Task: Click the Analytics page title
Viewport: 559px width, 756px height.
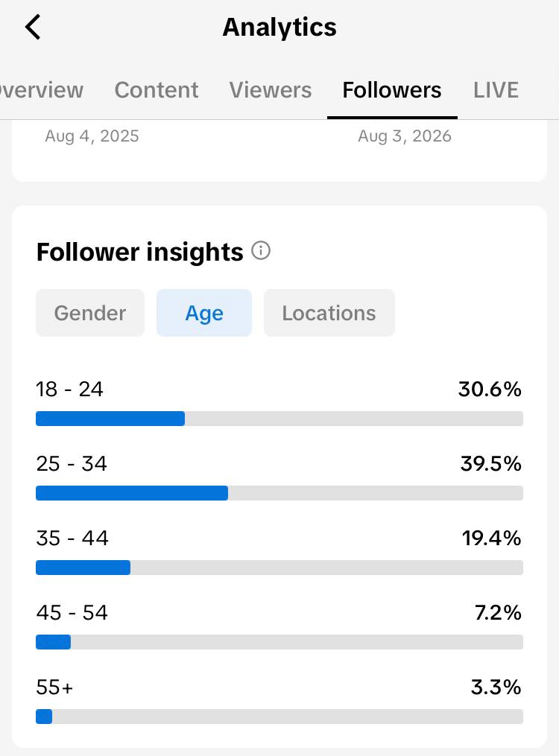Action: [x=279, y=28]
